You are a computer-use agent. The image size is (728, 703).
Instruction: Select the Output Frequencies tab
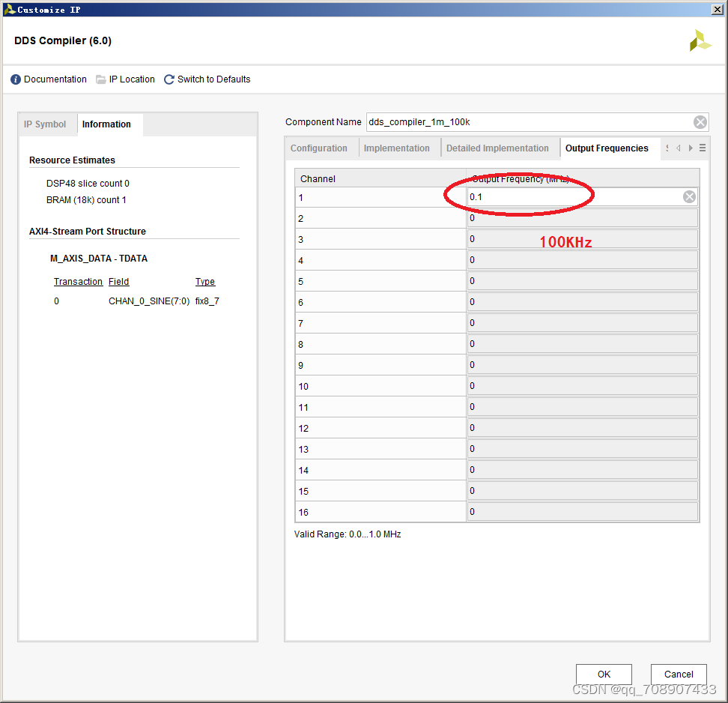pos(607,148)
